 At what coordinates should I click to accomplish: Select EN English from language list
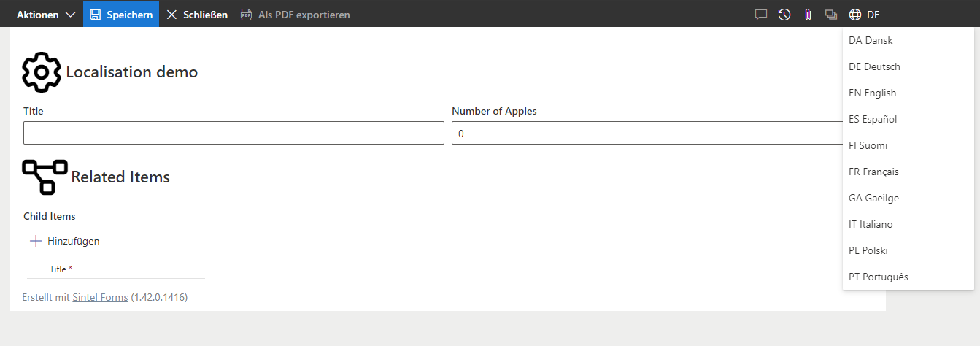click(873, 93)
